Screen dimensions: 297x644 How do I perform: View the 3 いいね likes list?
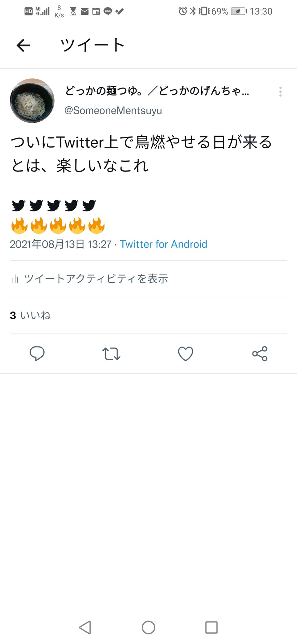[30, 315]
